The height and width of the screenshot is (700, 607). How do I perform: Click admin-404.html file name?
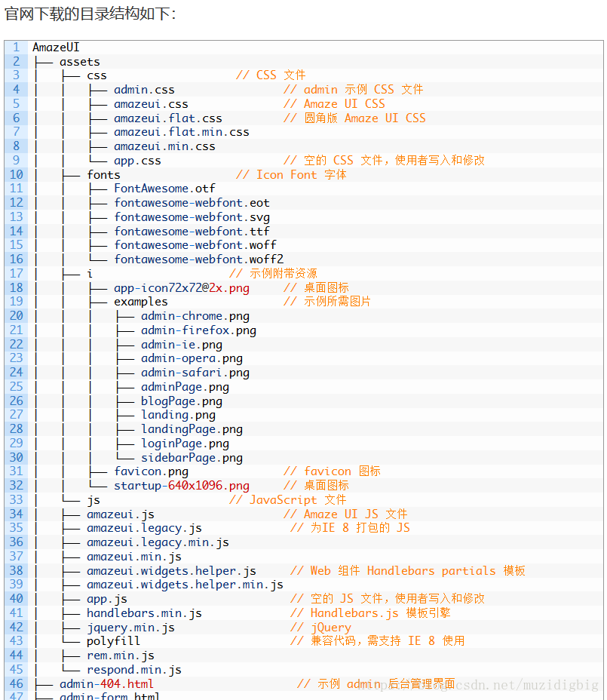[x=106, y=684]
